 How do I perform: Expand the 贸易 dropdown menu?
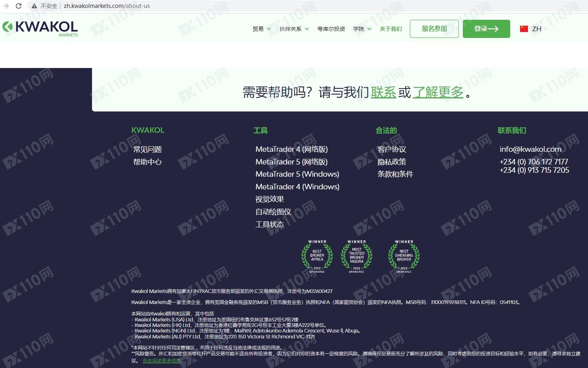261,29
